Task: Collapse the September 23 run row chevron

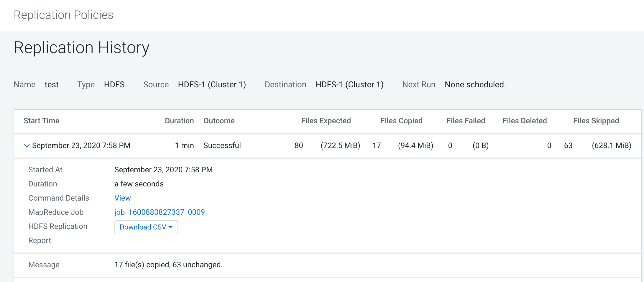Action: click(x=27, y=146)
